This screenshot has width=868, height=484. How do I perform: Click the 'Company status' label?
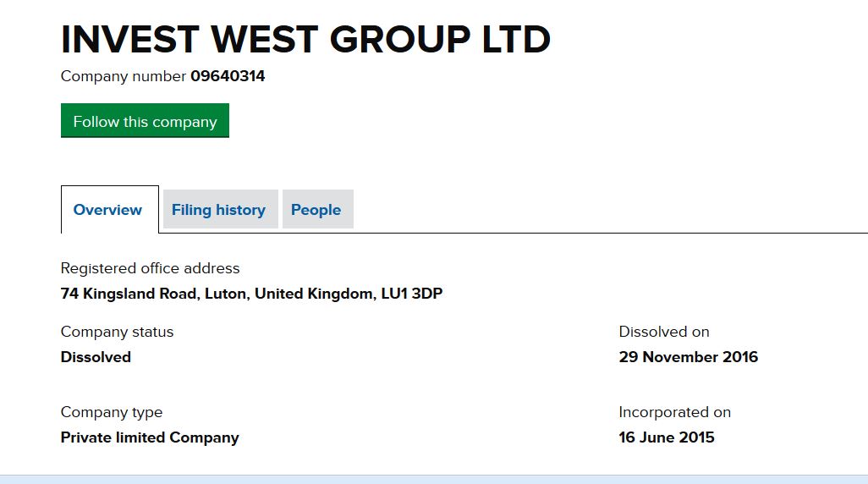coord(117,332)
